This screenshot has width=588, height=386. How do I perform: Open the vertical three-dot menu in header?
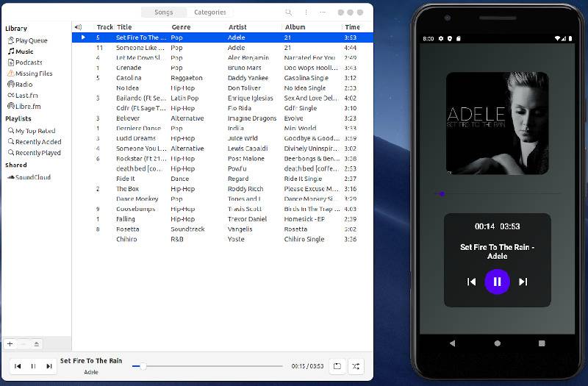306,12
